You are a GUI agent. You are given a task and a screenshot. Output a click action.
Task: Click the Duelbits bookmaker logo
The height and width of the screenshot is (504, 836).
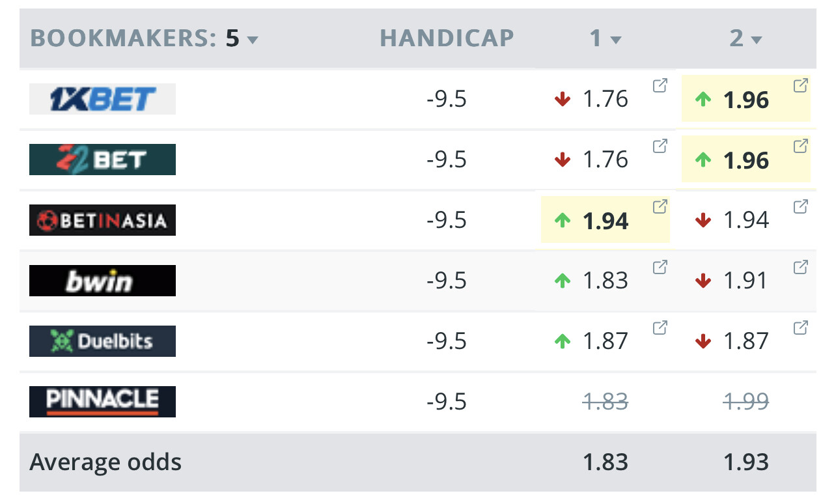[102, 341]
